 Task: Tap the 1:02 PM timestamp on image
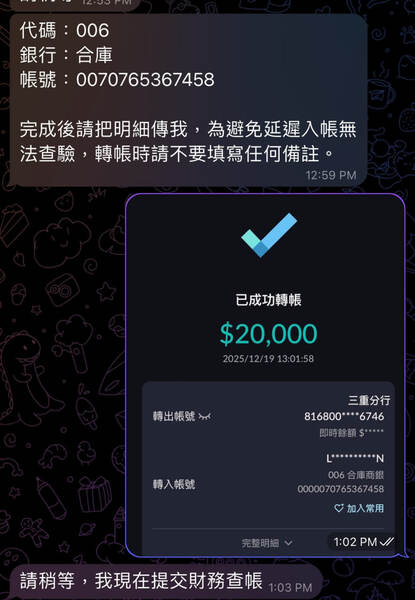point(355,542)
